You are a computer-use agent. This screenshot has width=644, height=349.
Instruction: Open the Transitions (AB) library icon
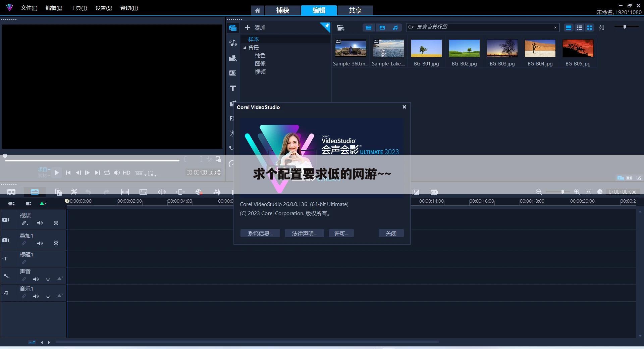click(233, 73)
